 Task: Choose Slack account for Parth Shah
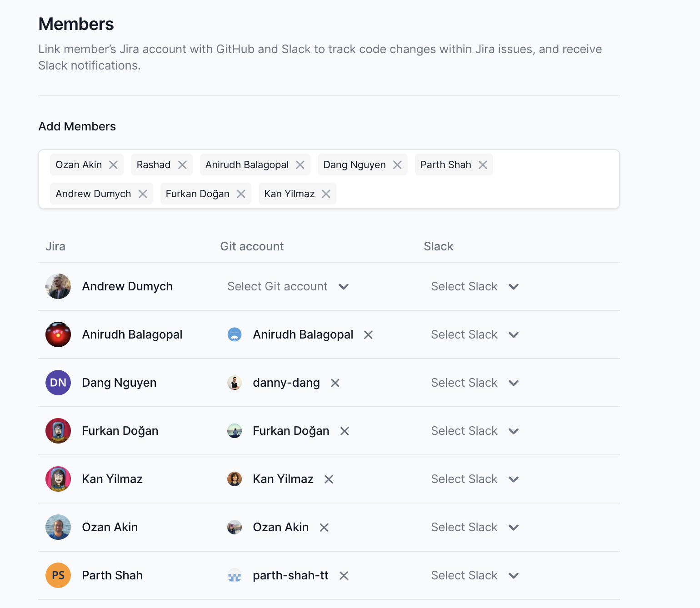tap(475, 576)
